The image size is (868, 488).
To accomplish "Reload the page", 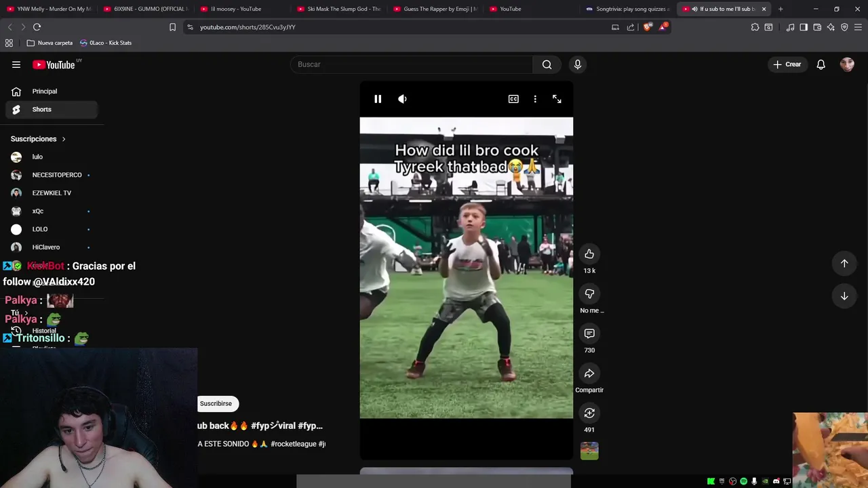I will point(37,27).
